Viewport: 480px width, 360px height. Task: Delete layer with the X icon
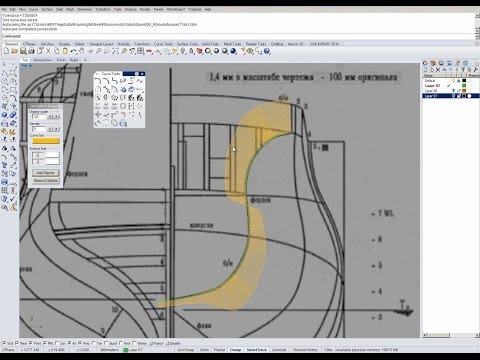point(438,70)
